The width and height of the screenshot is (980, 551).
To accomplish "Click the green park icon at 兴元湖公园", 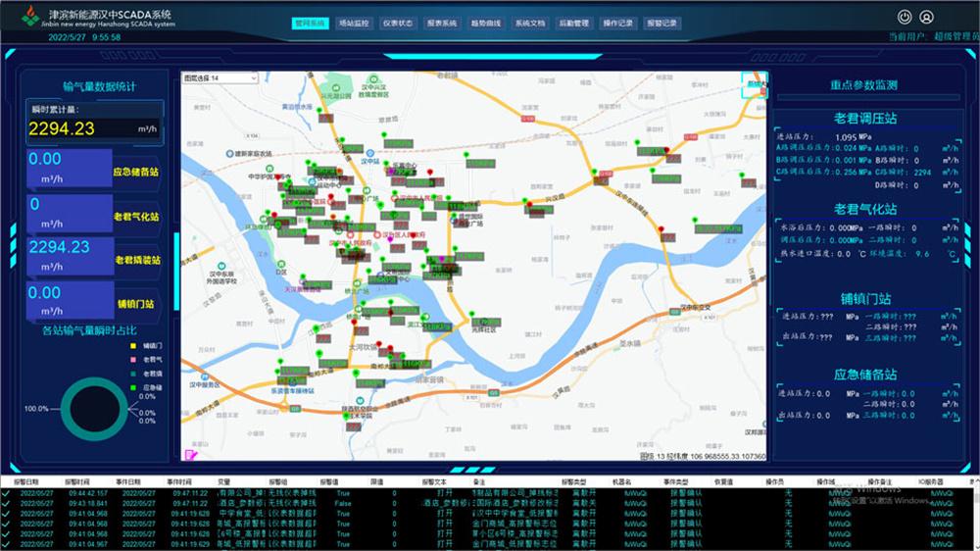I will (337, 87).
